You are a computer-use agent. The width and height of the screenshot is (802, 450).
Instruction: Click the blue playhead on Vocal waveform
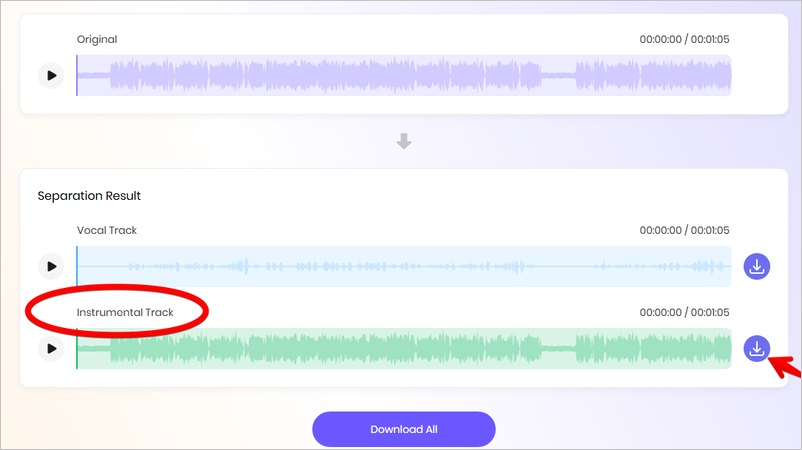point(77,266)
